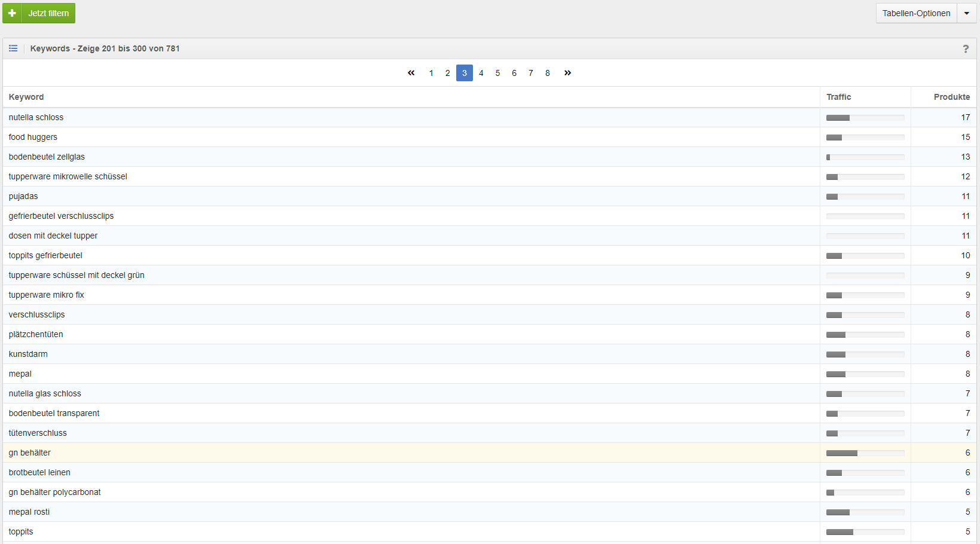This screenshot has height=544, width=980.
Task: Switch to page 1 of results
Action: [x=431, y=73]
